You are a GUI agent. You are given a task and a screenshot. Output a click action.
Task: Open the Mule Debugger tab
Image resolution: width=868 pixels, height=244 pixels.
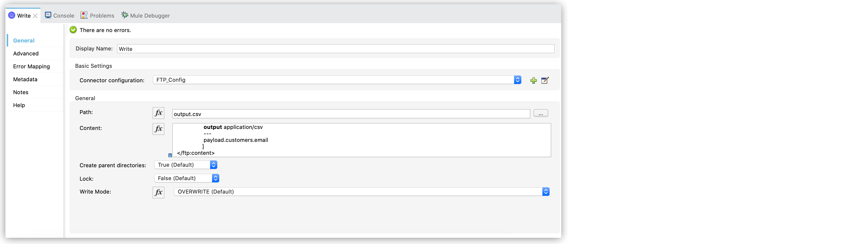(146, 15)
